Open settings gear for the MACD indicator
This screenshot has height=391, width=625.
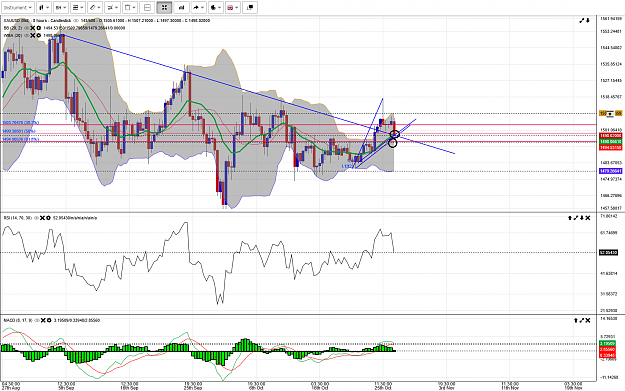pyautogui.click(x=49, y=320)
